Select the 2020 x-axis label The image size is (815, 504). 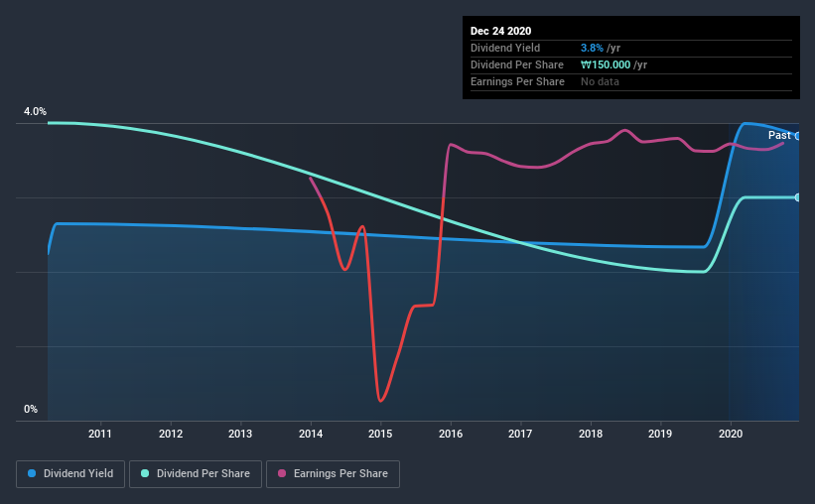pyautogui.click(x=731, y=434)
